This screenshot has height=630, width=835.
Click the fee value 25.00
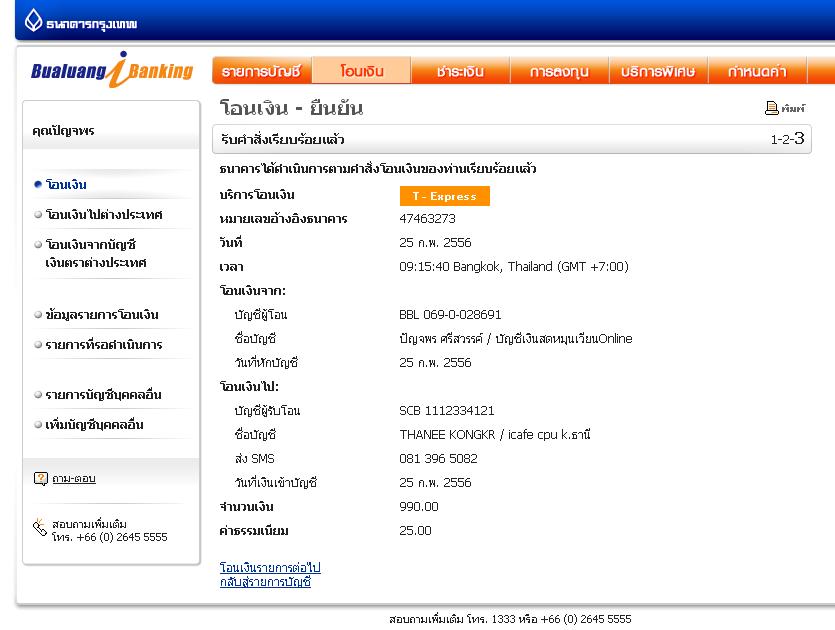[415, 531]
